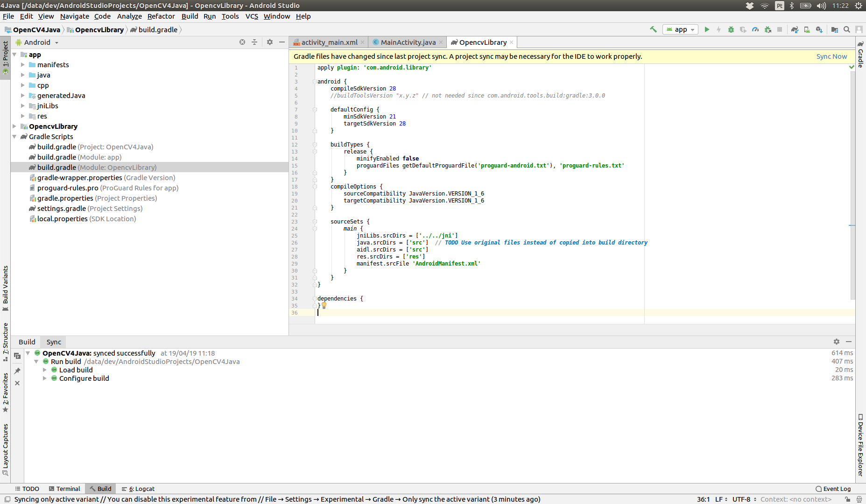
Task: Collapse the Gradle Scripts node
Action: coord(14,137)
